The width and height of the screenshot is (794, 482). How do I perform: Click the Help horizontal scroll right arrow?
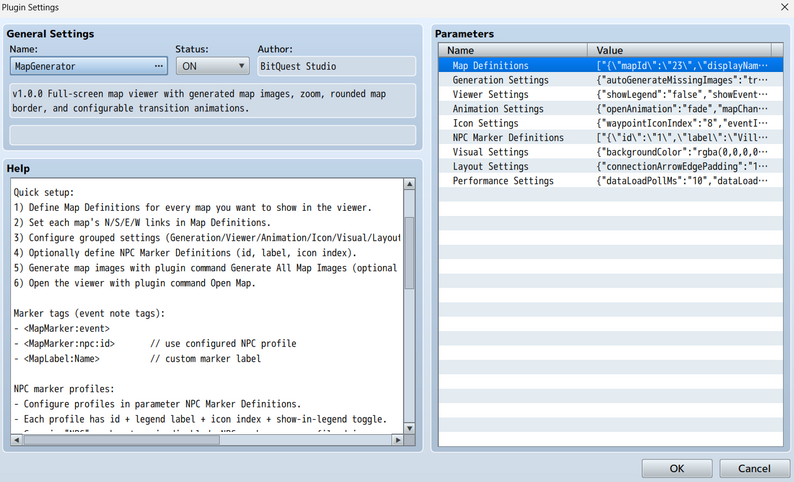[398, 440]
